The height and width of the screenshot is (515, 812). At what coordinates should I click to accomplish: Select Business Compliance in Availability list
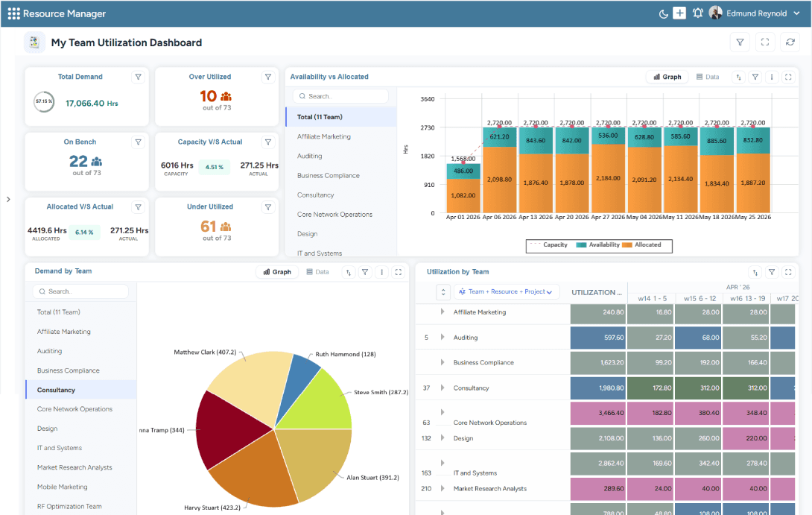[x=341, y=176]
